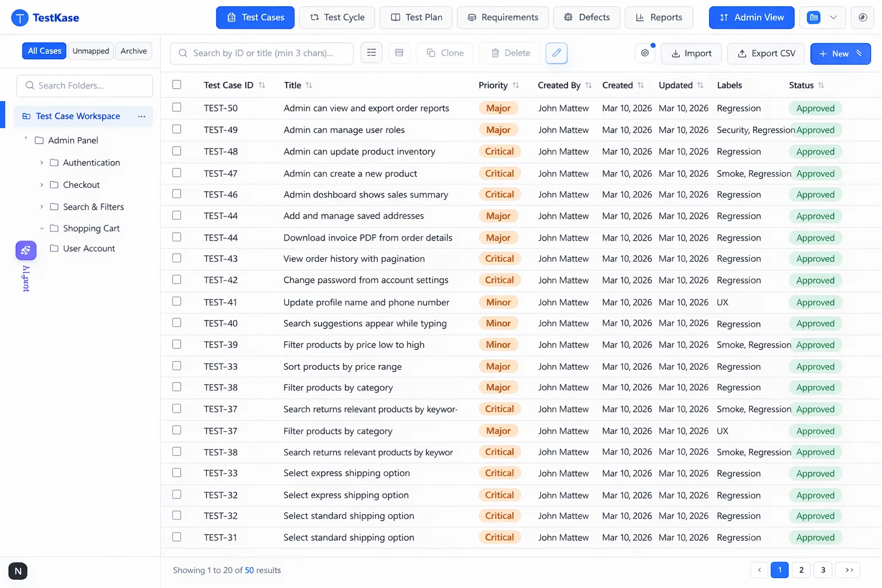Image resolution: width=882 pixels, height=588 pixels.
Task: Select the Reports icon in the top bar
Action: coord(639,17)
